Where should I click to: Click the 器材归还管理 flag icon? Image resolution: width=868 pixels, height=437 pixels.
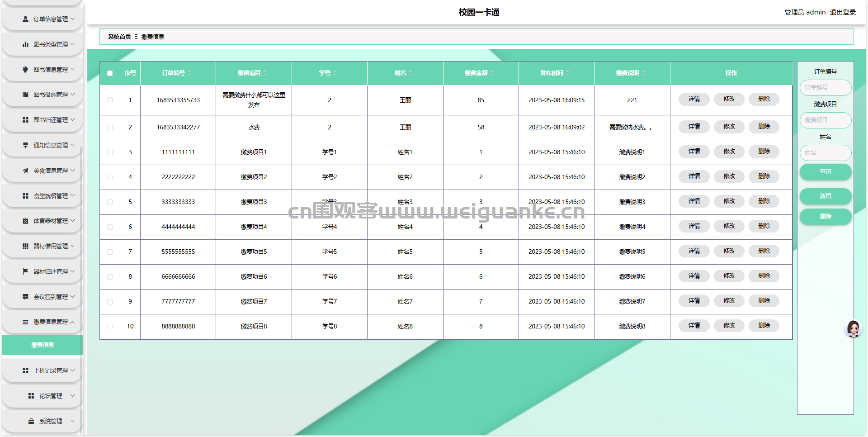pos(25,271)
